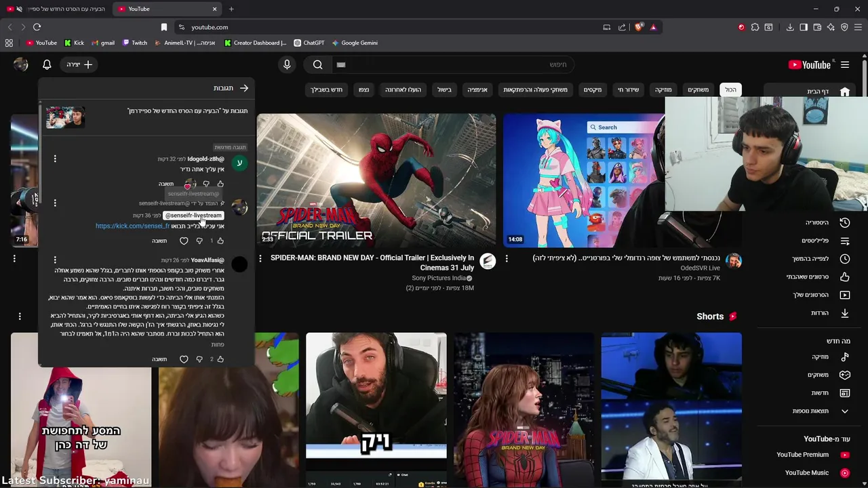868x488 pixels.
Task: Open YouTube Premium in the sidebar
Action: coord(812,455)
